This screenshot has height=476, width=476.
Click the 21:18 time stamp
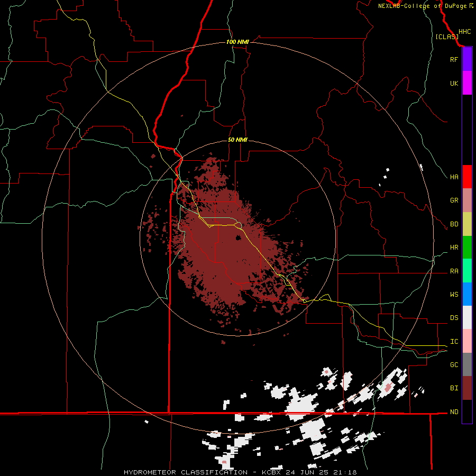point(346,472)
